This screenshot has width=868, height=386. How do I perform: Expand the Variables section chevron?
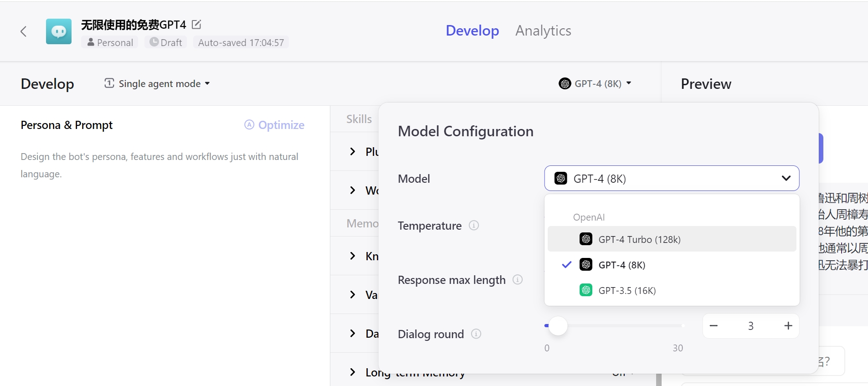point(352,294)
